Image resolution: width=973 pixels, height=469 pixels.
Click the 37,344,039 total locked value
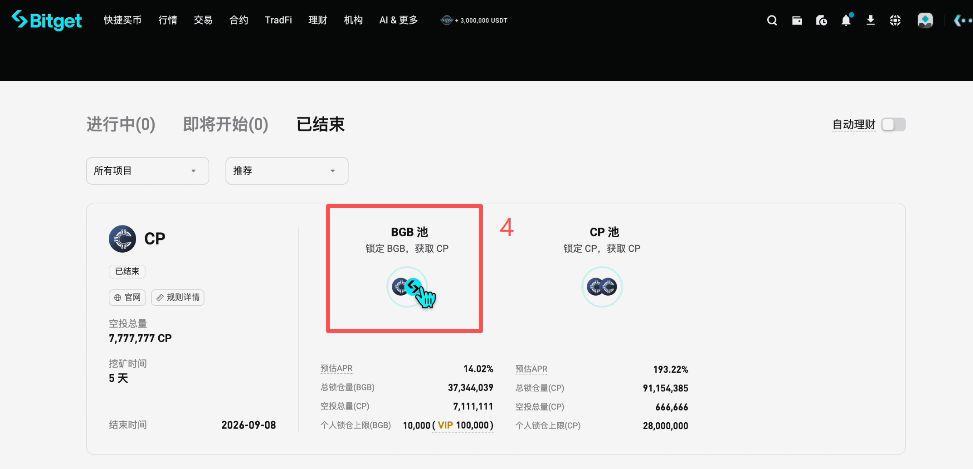(x=470, y=388)
